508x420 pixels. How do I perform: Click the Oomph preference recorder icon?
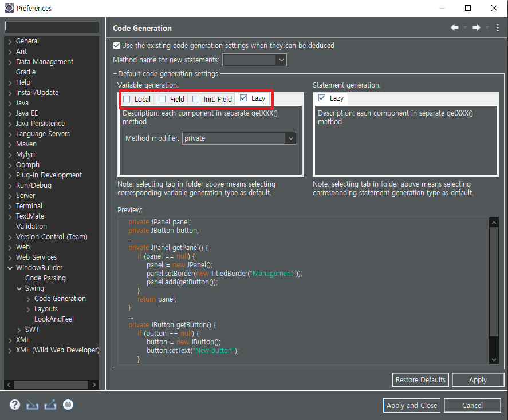[x=68, y=405]
